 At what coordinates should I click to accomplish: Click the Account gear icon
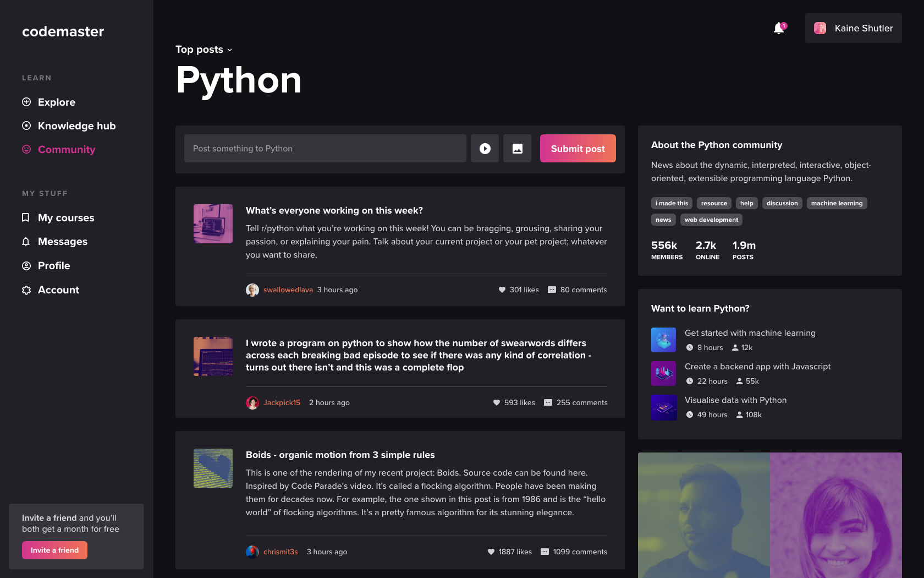pyautogui.click(x=26, y=290)
